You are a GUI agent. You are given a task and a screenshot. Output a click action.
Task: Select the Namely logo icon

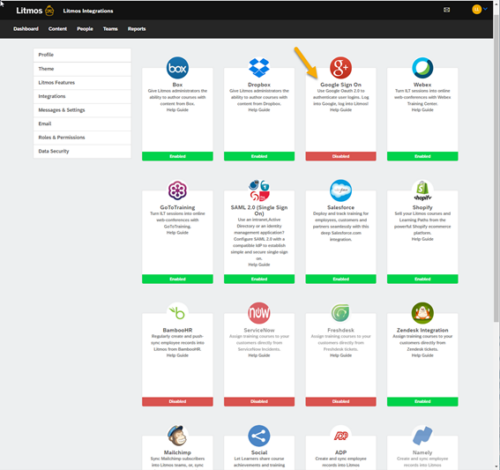pos(422,436)
